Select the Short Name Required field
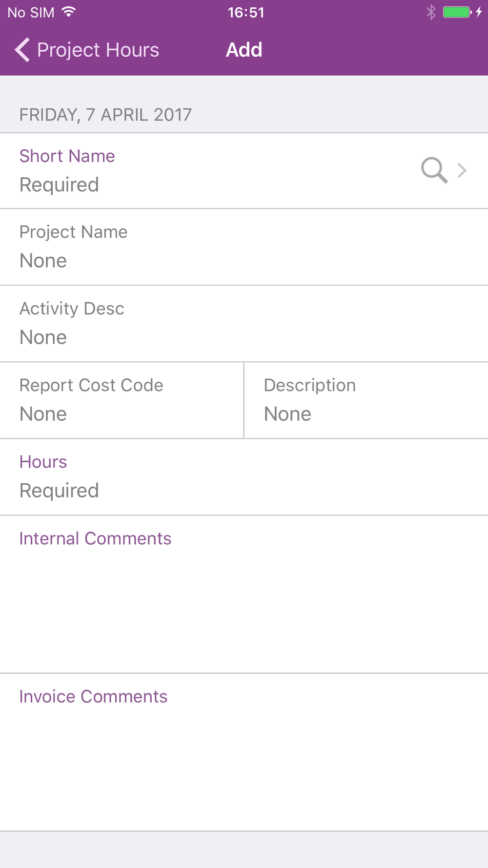Viewport: 488px width, 868px height. [244, 171]
